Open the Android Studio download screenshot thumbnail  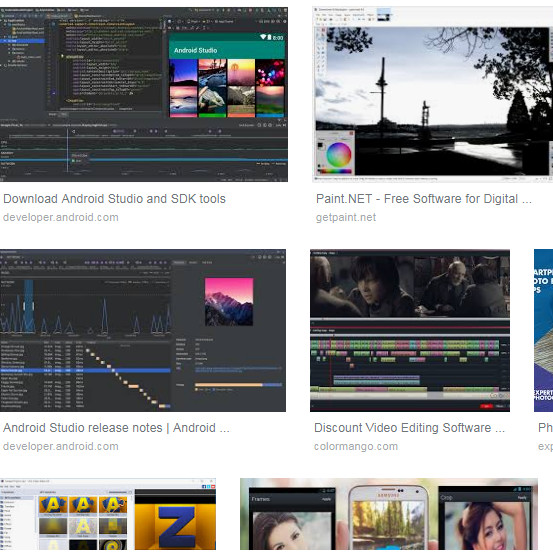144,95
